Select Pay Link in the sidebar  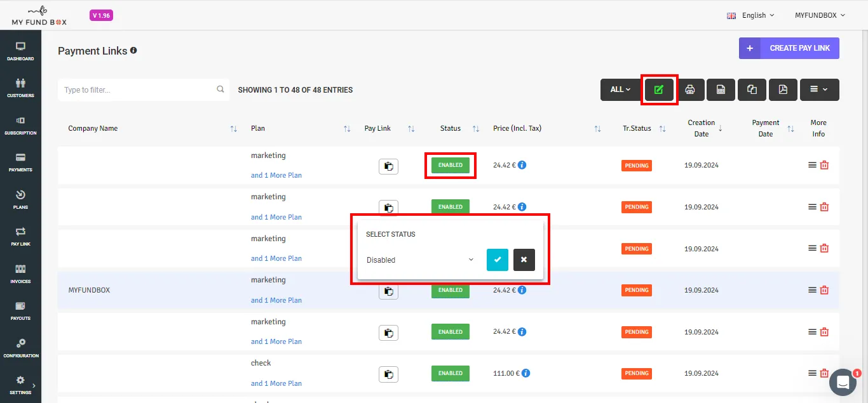tap(20, 237)
